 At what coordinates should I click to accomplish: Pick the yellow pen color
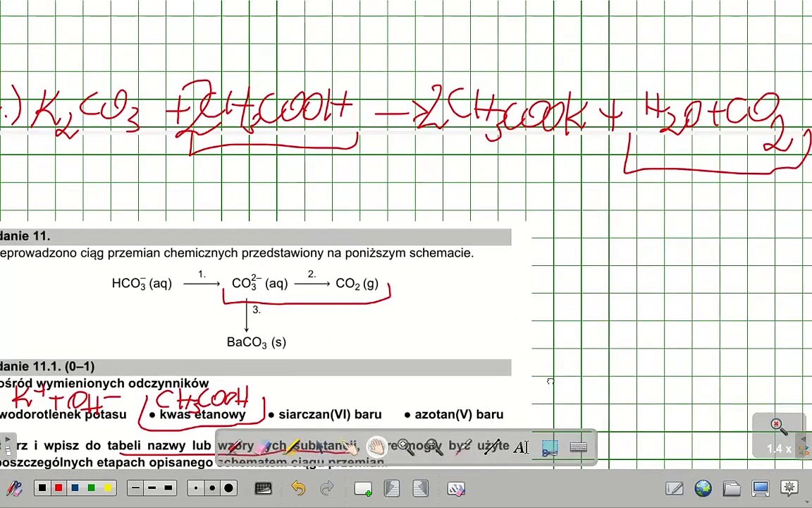click(x=108, y=488)
